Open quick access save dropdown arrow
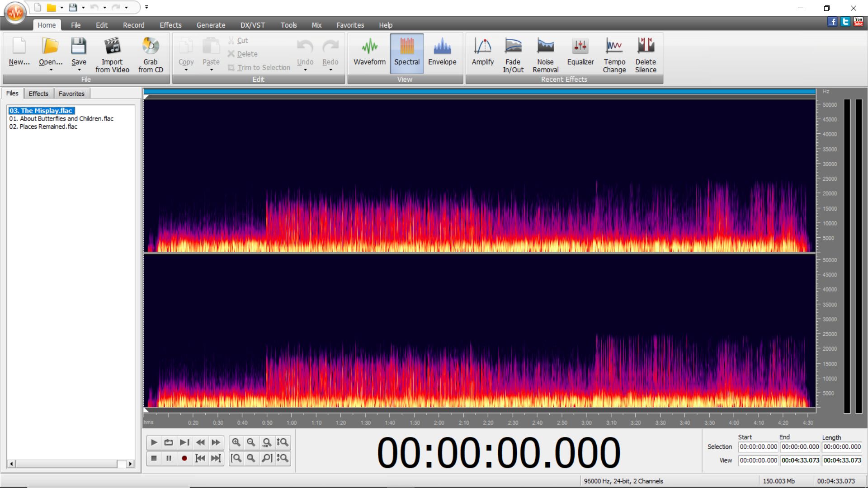 (x=83, y=8)
